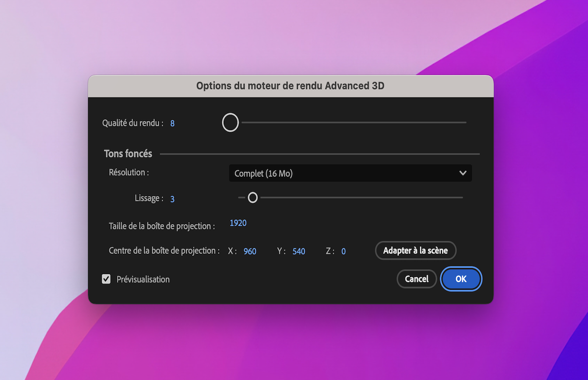
Task: Dismiss the dialog with Cancel
Action: pyautogui.click(x=416, y=279)
